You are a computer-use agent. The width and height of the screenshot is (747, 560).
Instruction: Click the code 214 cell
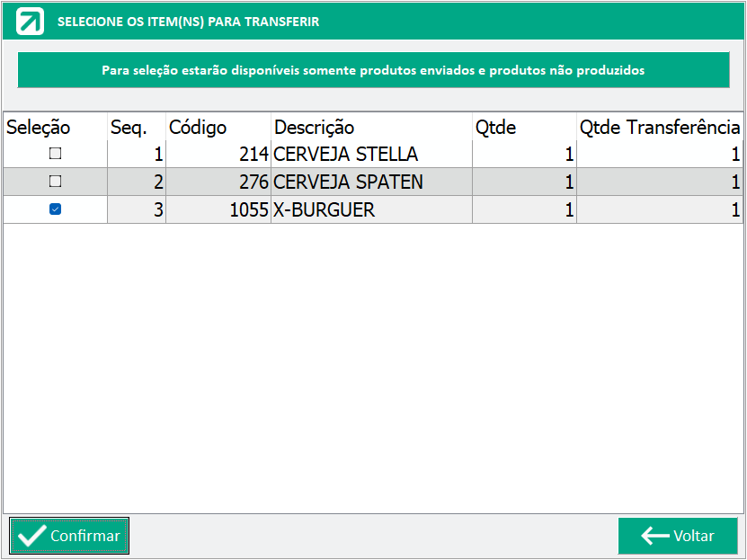coord(218,154)
